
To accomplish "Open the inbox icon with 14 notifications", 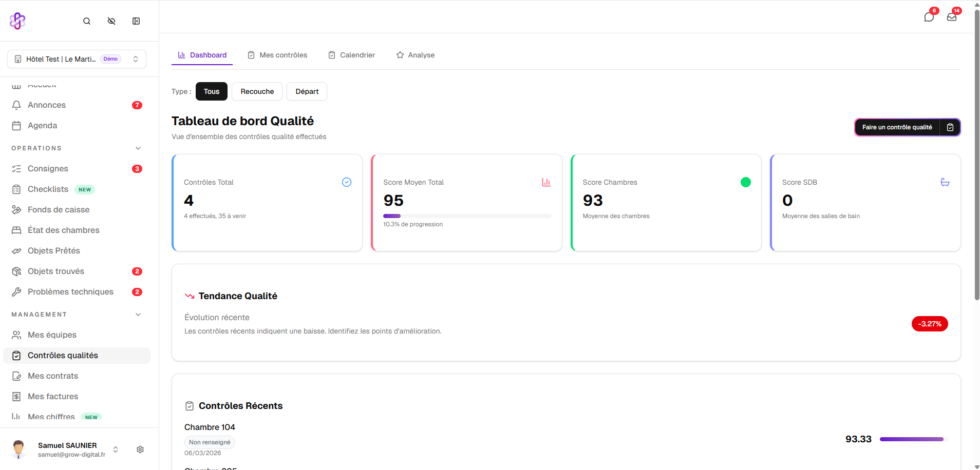I will [x=951, y=17].
